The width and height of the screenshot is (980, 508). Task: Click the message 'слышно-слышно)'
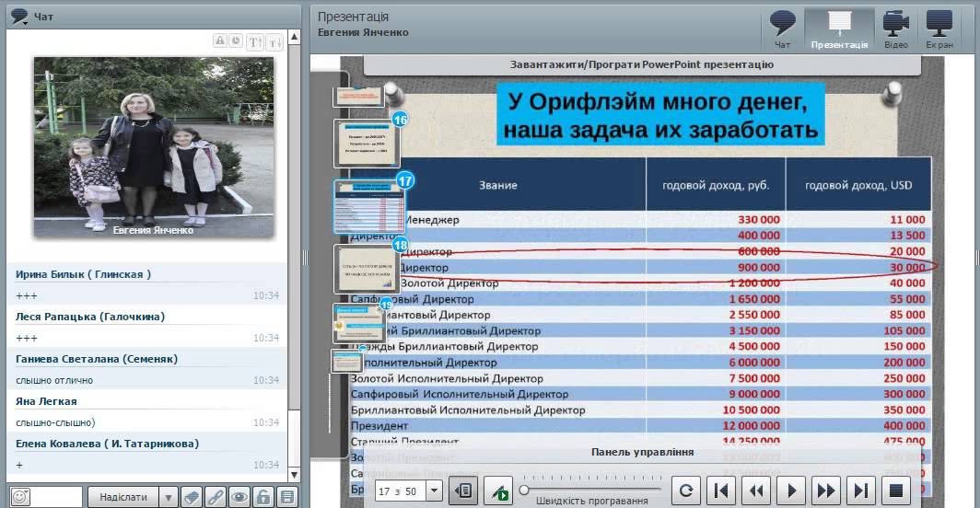tap(55, 423)
